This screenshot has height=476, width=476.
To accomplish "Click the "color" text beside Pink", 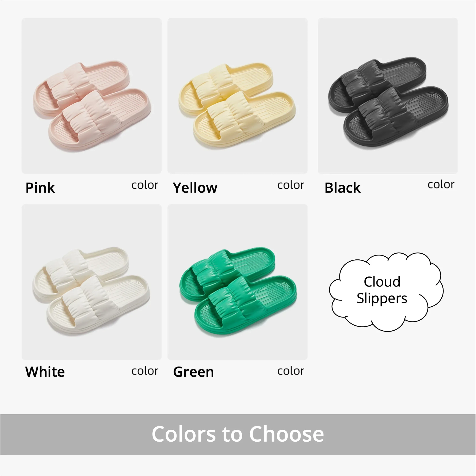I will click(x=145, y=185).
